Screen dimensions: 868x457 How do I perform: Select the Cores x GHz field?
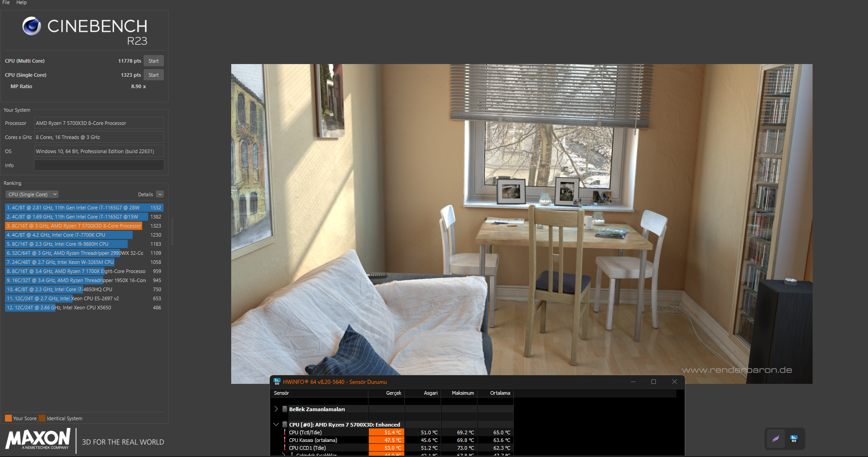[x=99, y=137]
